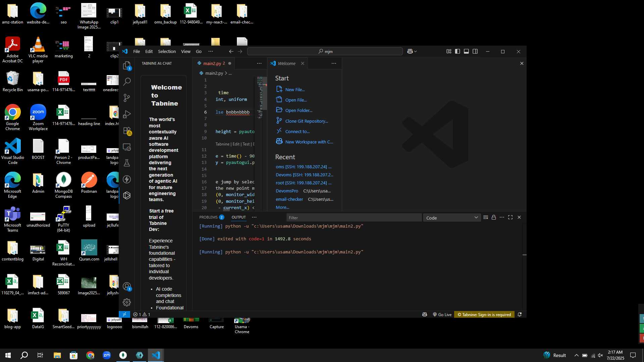Image resolution: width=644 pixels, height=362 pixels.
Task: Go forward in editor navigation history
Action: point(240,51)
